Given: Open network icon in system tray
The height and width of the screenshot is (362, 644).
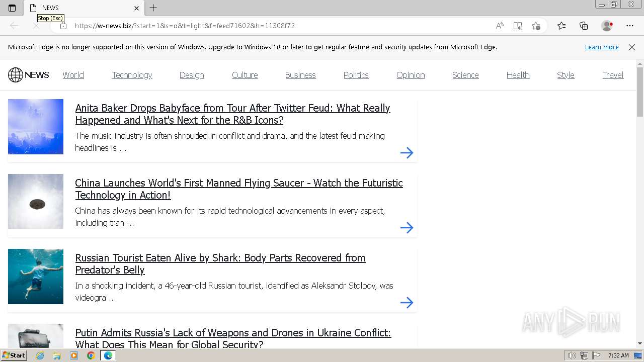Looking at the screenshot, I should (x=584, y=355).
